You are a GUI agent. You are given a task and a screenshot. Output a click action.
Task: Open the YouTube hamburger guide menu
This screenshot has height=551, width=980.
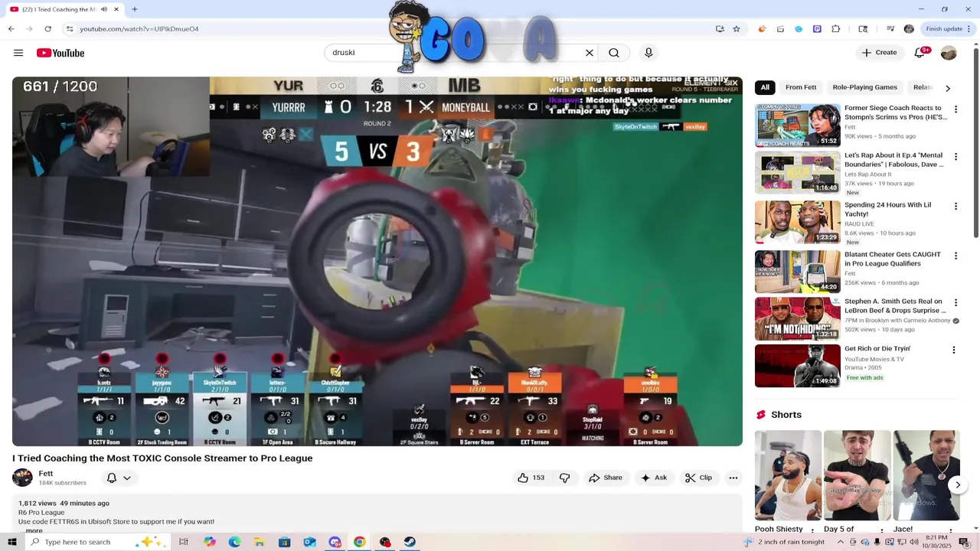(18, 53)
